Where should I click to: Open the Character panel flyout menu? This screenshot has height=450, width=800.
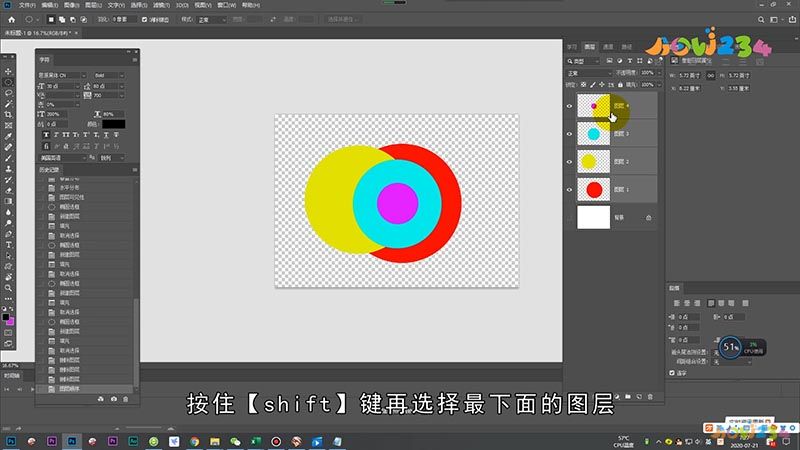(x=135, y=60)
